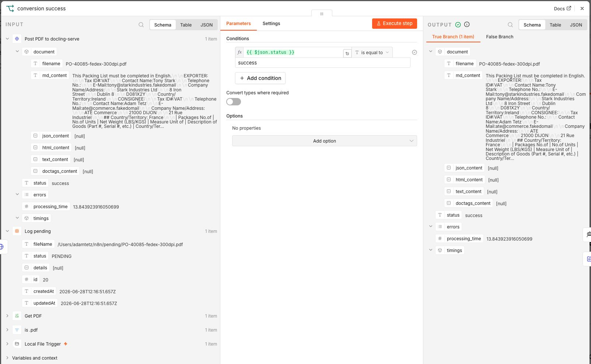Click the condition value field containing 'success'
Screen dimensions: 591x364
click(322, 63)
